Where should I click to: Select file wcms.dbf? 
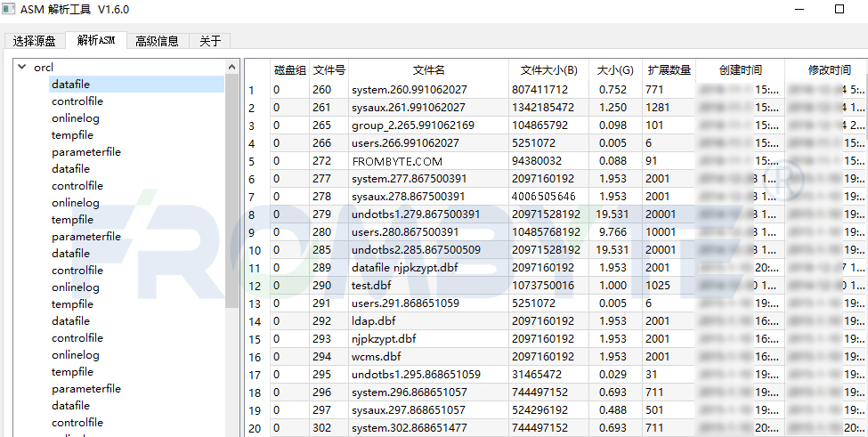pyautogui.click(x=429, y=357)
